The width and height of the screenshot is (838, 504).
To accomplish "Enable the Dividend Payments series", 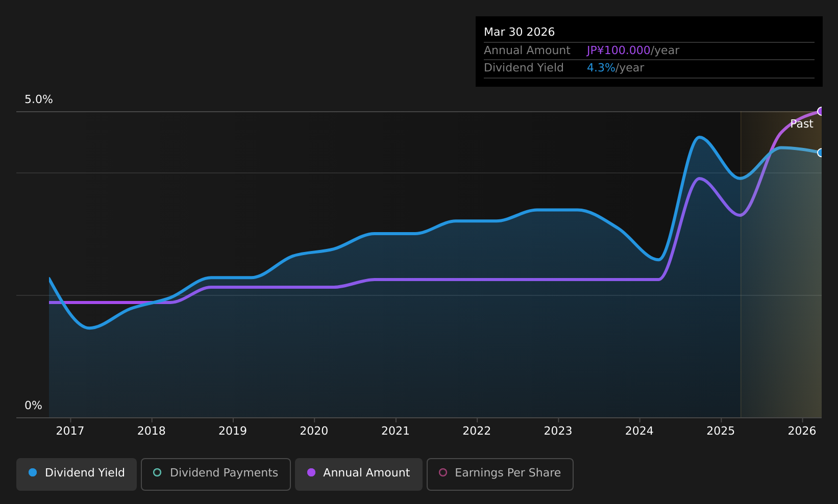I will [x=216, y=474].
